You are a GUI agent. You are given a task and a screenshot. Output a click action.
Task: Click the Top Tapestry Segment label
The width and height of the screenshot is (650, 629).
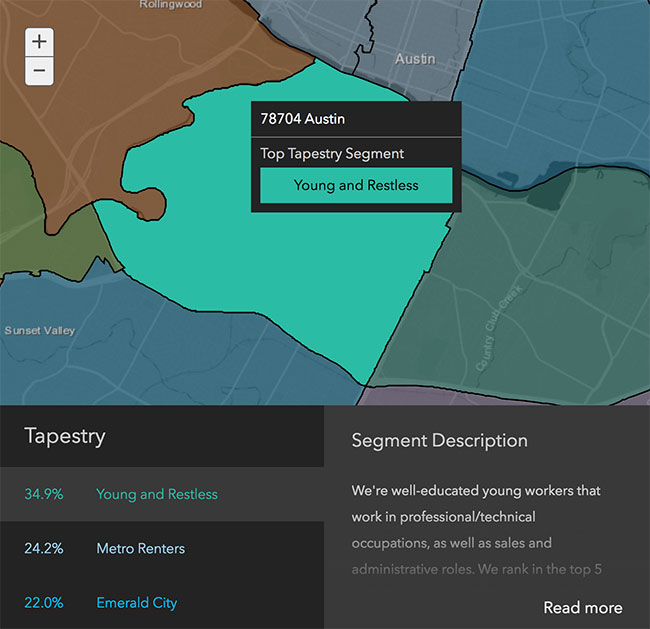[x=332, y=153]
